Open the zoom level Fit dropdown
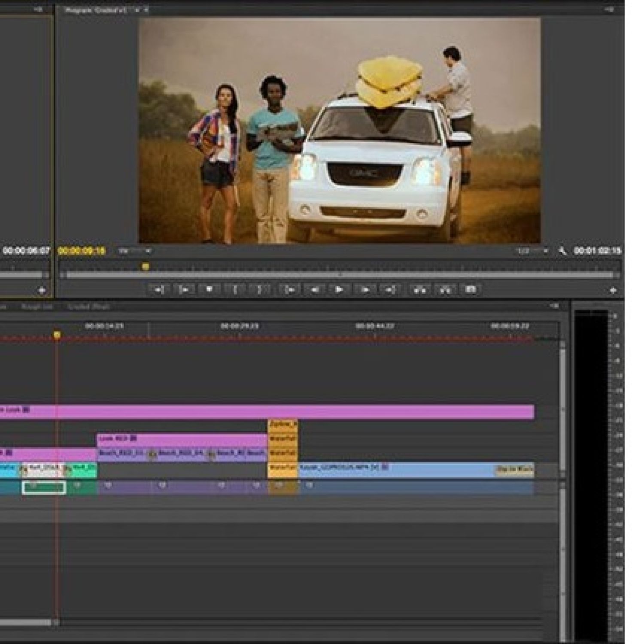644x644 pixels. point(135,251)
